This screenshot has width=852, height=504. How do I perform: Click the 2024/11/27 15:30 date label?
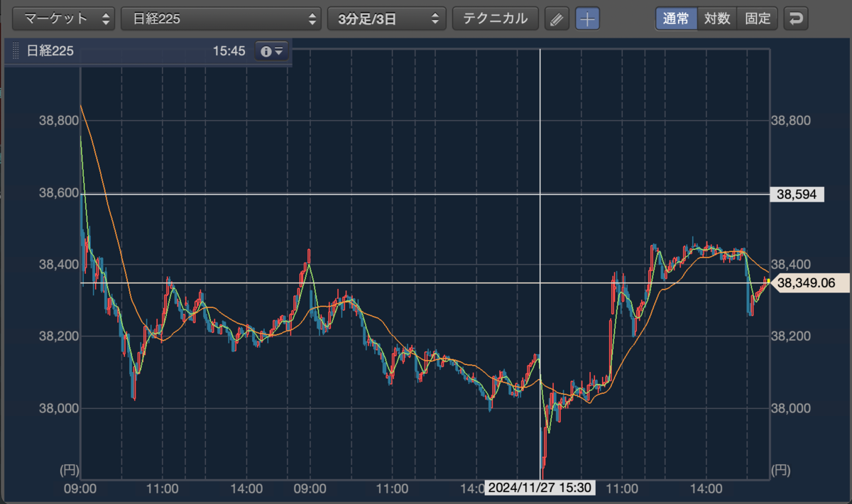click(540, 488)
